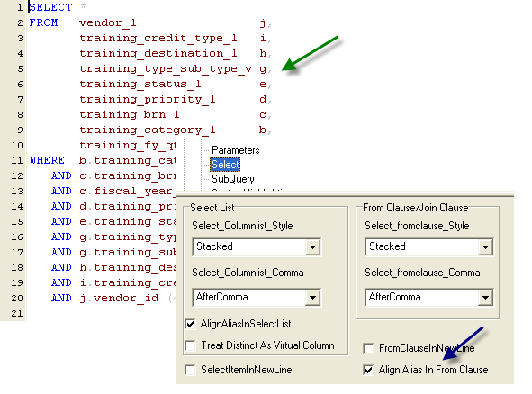Enable the FromClauseInNewLine checkbox

pyautogui.click(x=368, y=348)
